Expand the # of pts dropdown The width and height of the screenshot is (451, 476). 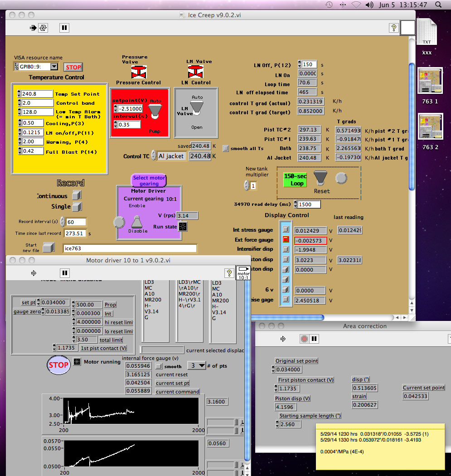[x=197, y=366]
